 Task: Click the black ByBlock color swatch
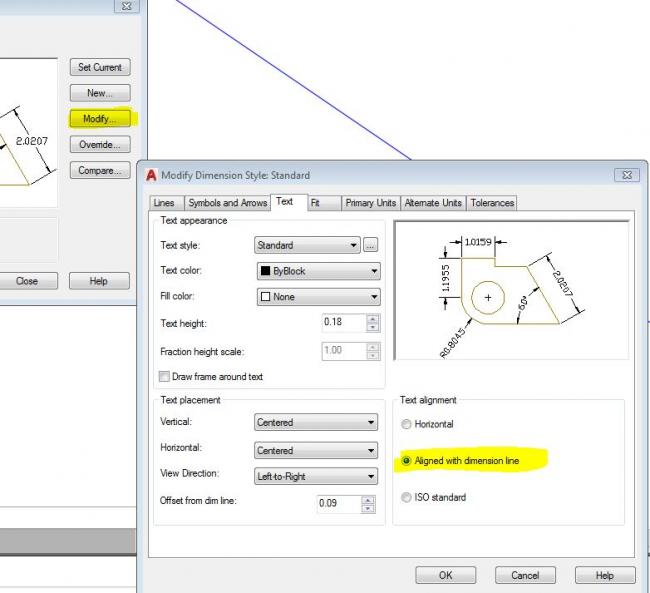[265, 271]
